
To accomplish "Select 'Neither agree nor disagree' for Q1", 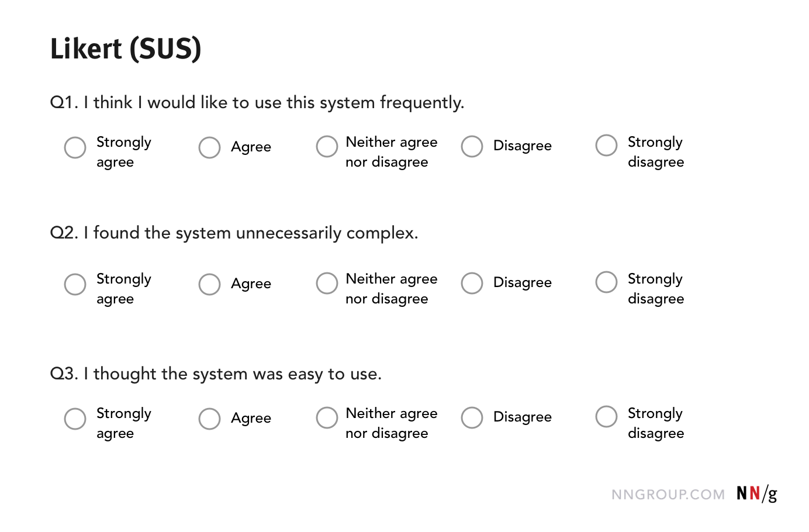I will click(327, 147).
